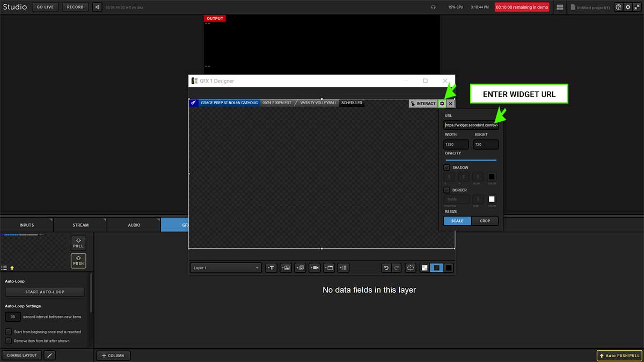
Task: Click the red demo time remaining banner
Action: [x=522, y=7]
